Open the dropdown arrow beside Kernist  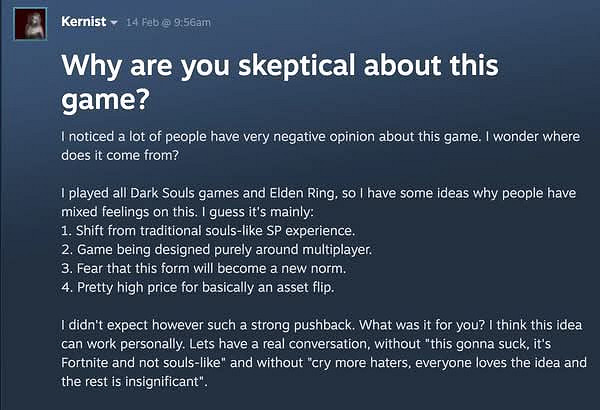115,23
